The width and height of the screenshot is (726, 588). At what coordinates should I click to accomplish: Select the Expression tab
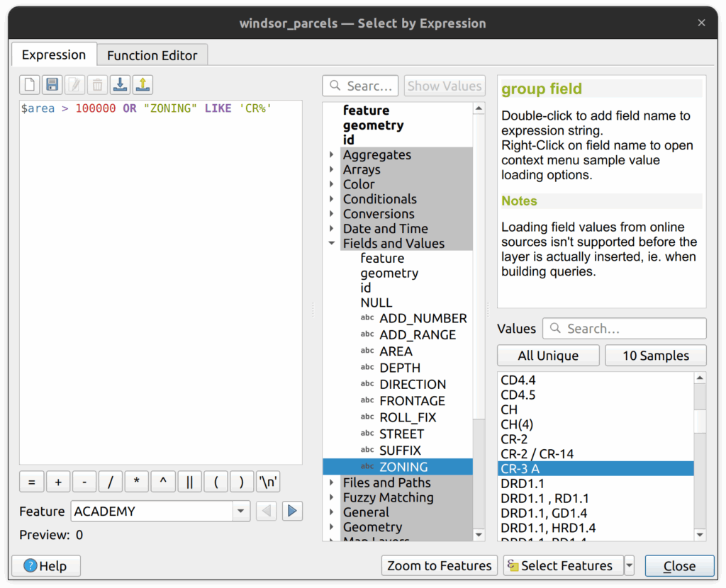pos(54,55)
